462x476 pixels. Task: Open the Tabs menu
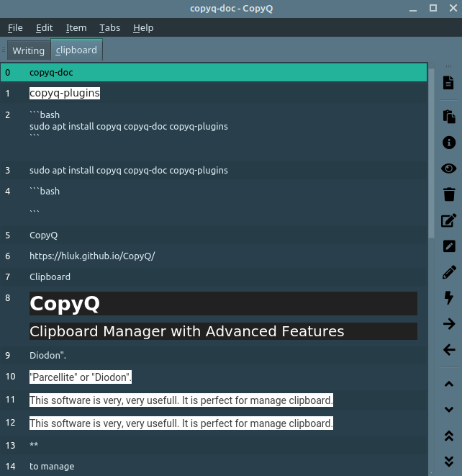(x=110, y=28)
